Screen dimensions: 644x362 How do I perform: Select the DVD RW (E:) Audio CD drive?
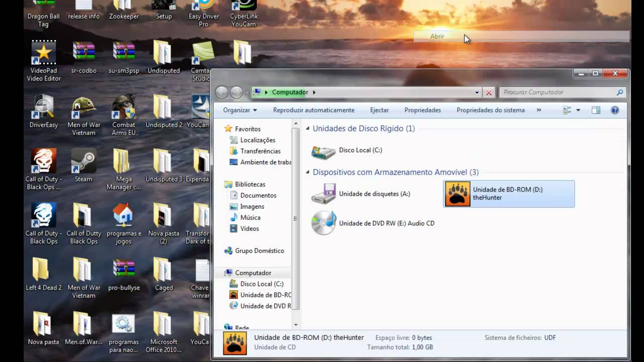click(373, 223)
